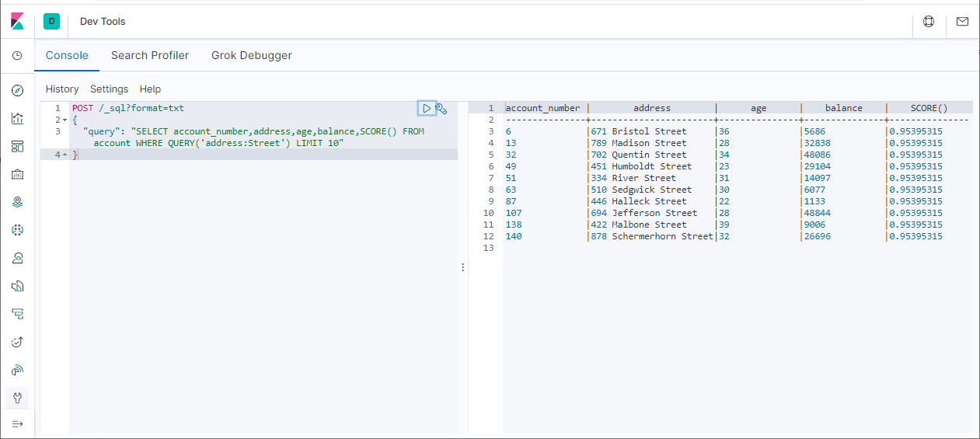The image size is (980, 439).
Task: Click the age column header
Action: click(x=759, y=109)
